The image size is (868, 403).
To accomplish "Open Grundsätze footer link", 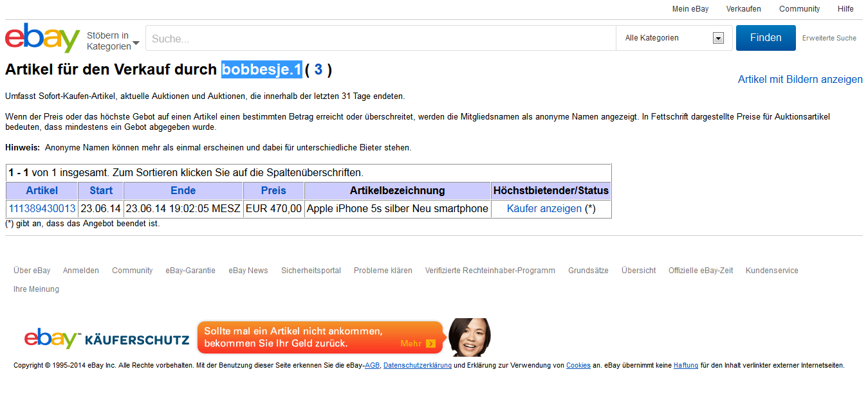I will pyautogui.click(x=588, y=271).
